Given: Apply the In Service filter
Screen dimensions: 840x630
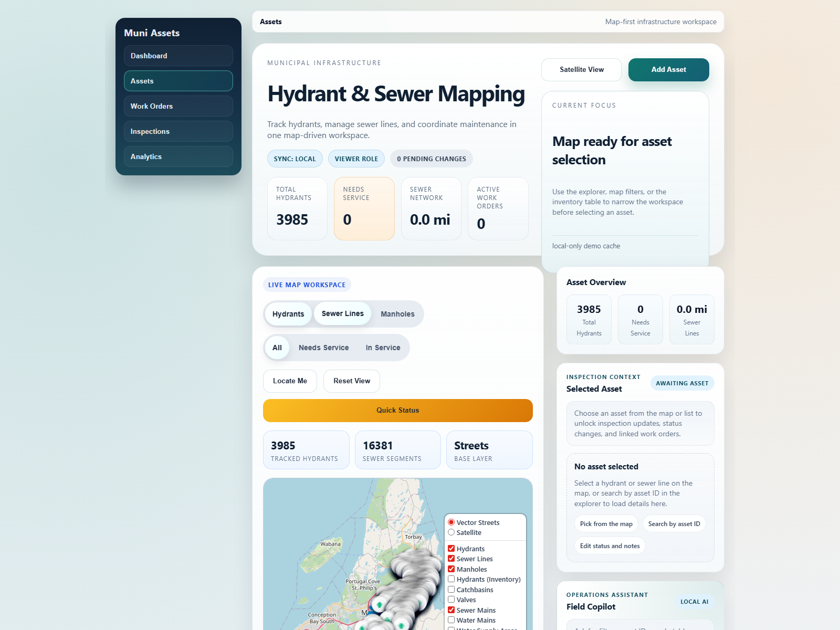Looking at the screenshot, I should click(x=383, y=348).
